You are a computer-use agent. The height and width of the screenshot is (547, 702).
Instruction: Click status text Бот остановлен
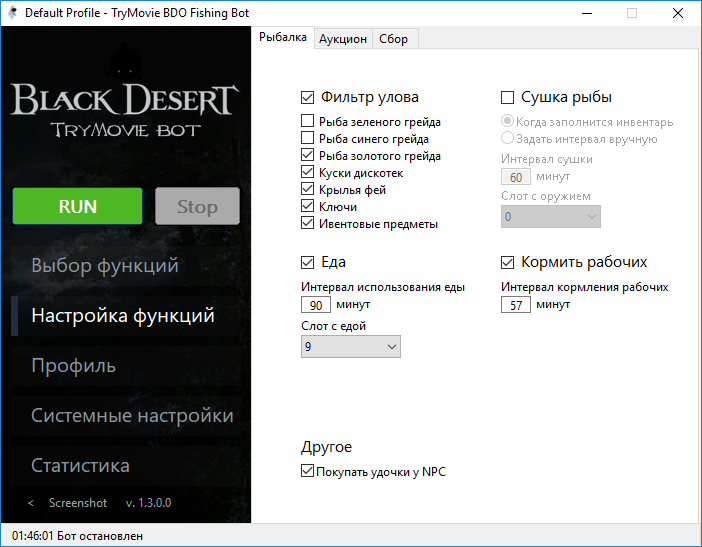click(100, 536)
